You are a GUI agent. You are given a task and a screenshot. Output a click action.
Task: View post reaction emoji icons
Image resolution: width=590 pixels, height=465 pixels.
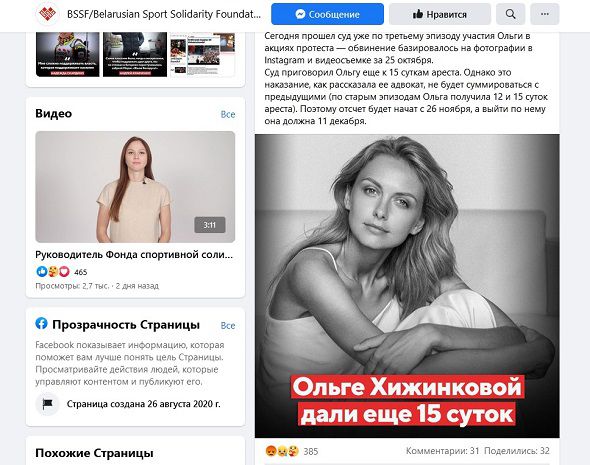[282, 451]
